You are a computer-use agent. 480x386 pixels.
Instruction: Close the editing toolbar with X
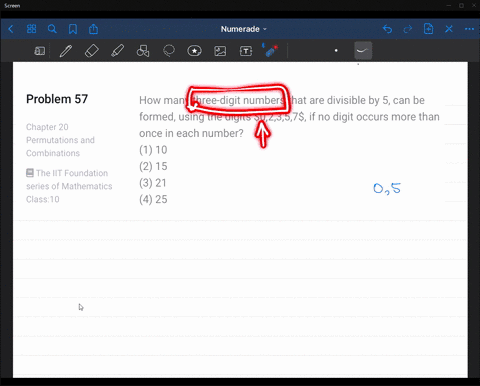click(449, 29)
